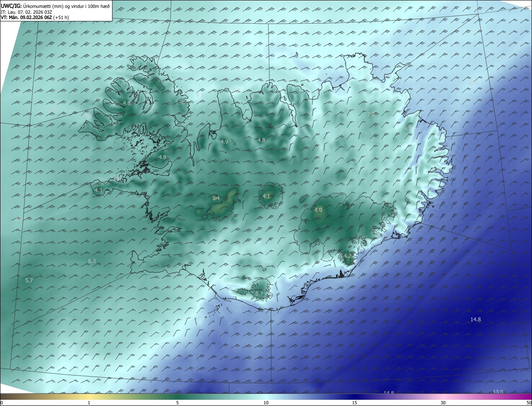Viewport: 532px width, 406px height.
Task: Click the '4.2' value on the map
Action: (347, 256)
